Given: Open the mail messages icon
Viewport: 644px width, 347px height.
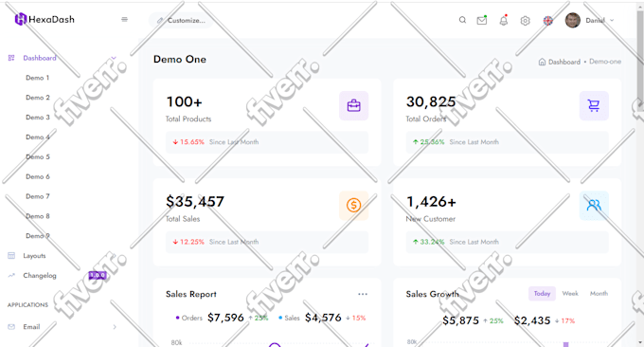Looking at the screenshot, I should click(482, 20).
